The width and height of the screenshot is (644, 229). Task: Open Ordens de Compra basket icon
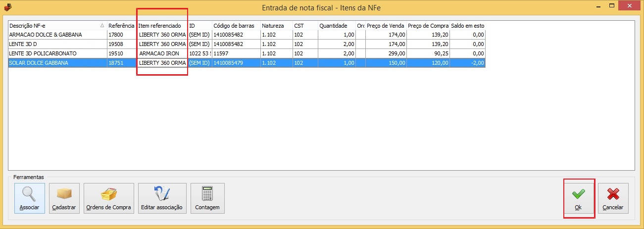point(108,194)
